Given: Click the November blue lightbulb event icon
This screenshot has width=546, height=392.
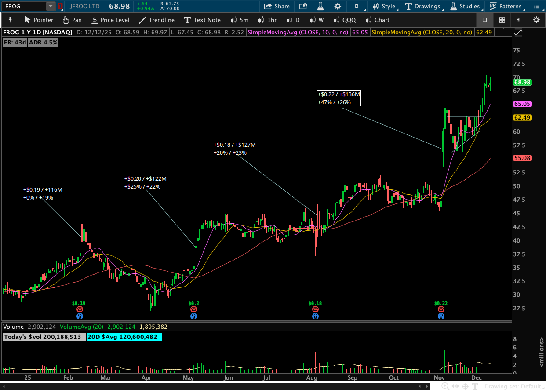Looking at the screenshot, I should pos(441,316).
